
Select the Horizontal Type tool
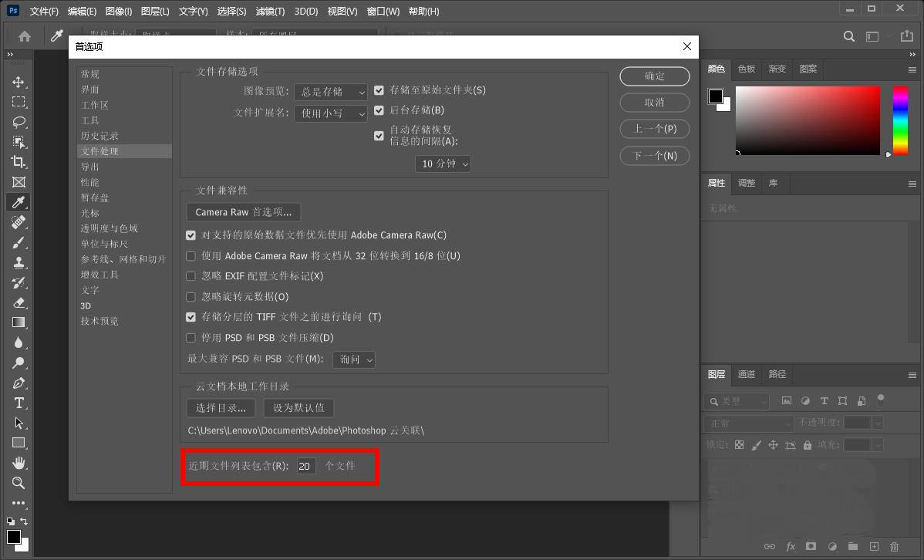coord(19,403)
